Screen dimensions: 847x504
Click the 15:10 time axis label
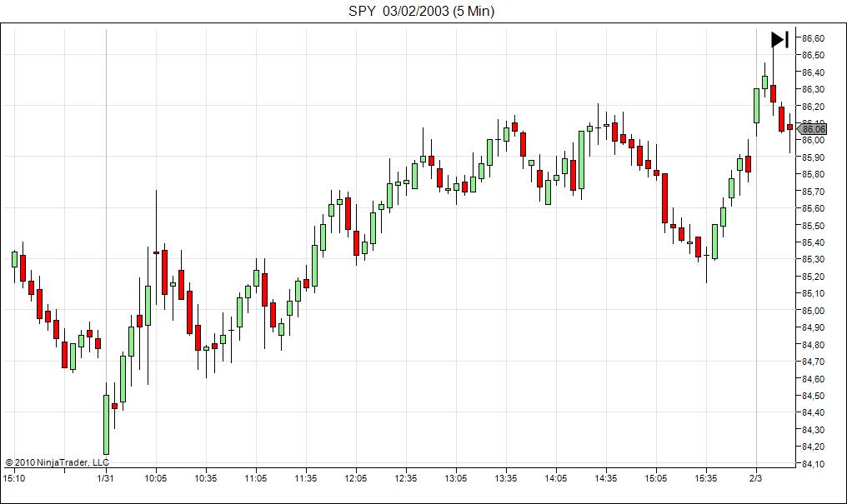click(x=14, y=478)
